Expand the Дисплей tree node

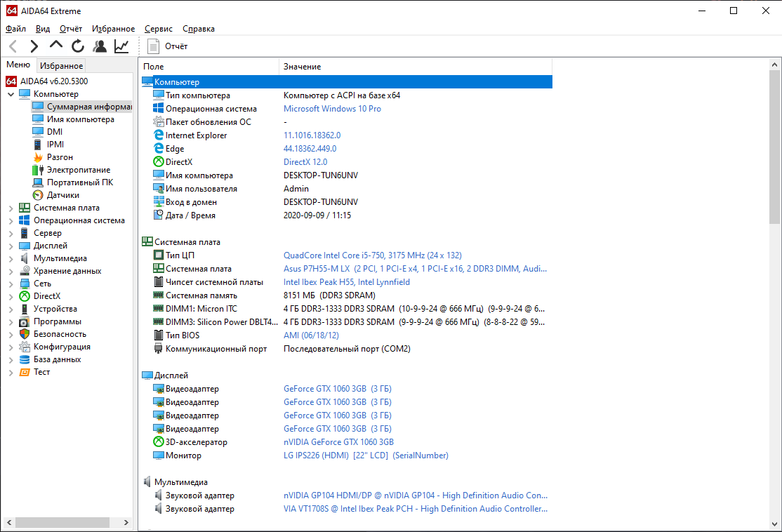11,246
